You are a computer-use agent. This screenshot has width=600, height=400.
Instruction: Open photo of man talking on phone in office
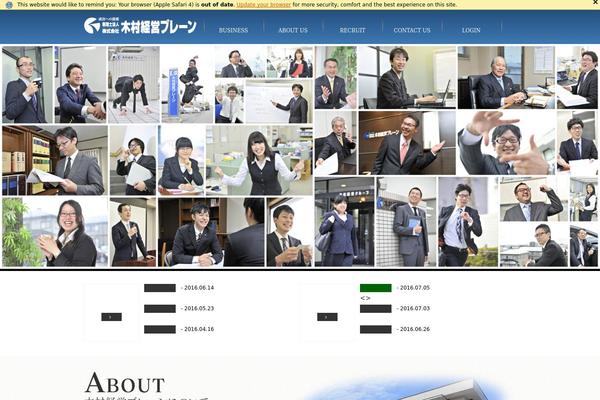[240, 62]
